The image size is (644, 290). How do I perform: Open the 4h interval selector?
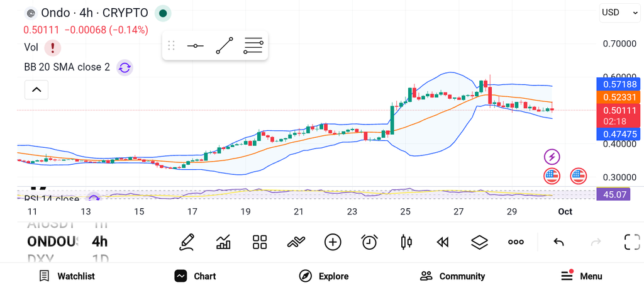(99, 242)
